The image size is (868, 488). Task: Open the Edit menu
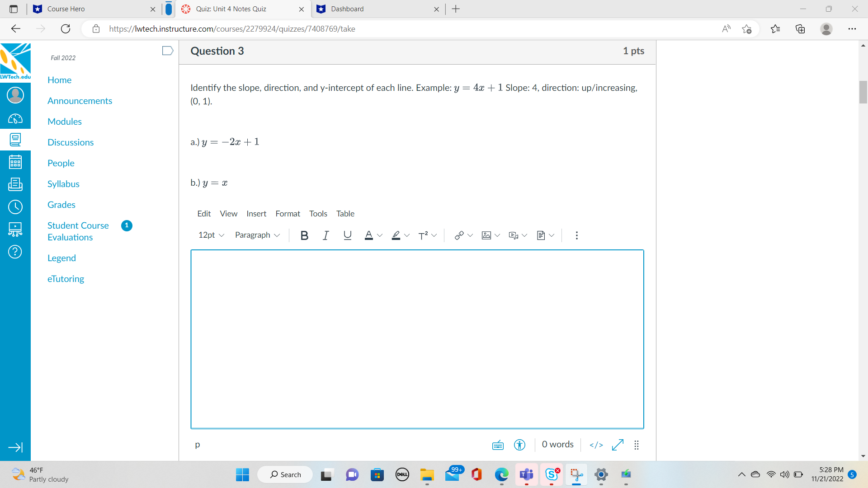(204, 213)
